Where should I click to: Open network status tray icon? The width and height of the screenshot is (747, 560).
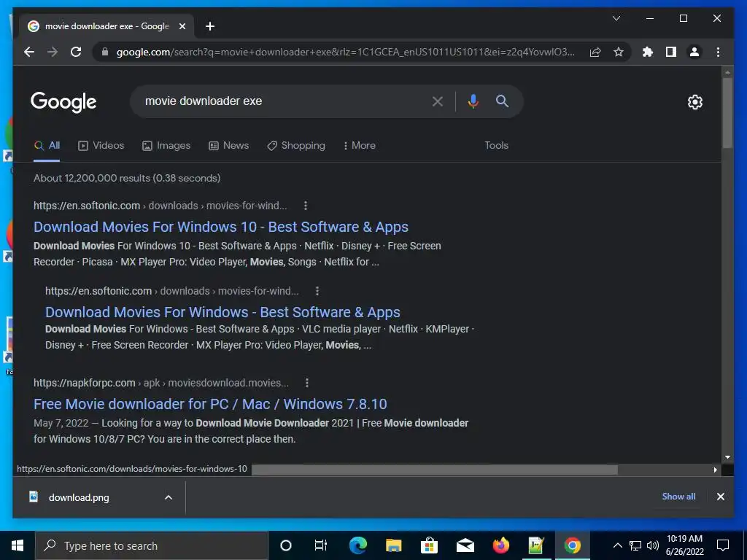[635, 545]
